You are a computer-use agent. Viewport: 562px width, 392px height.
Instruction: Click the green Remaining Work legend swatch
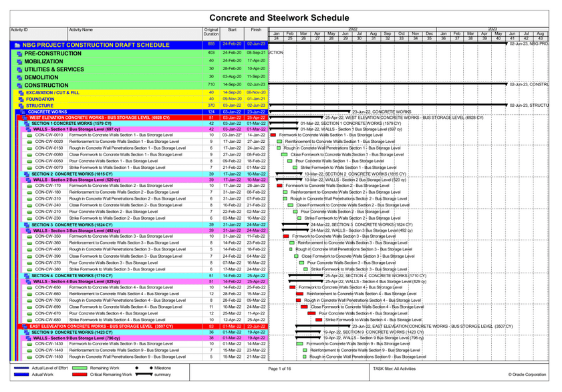point(80,368)
